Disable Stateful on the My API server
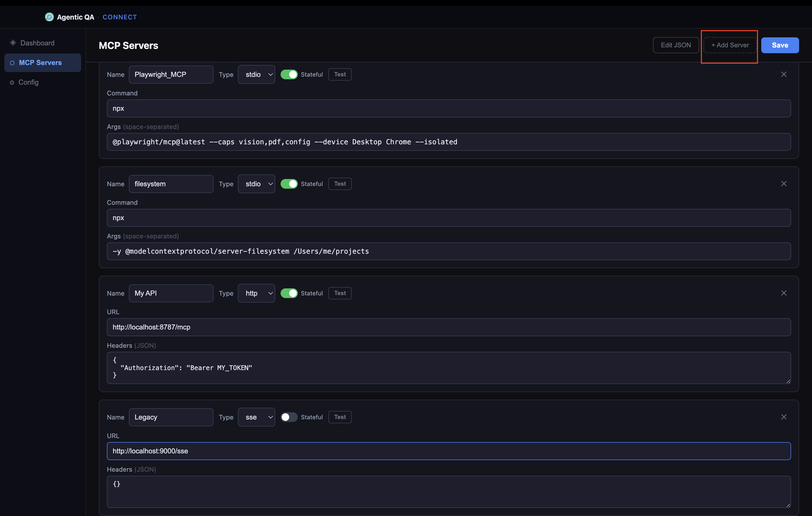Viewport: 812px width, 516px height. tap(289, 293)
